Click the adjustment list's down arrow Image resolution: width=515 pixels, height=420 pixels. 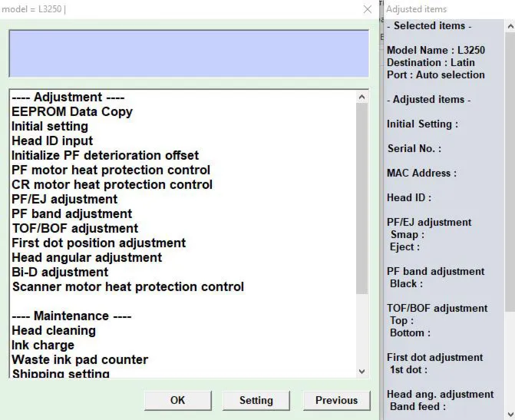[x=362, y=372]
